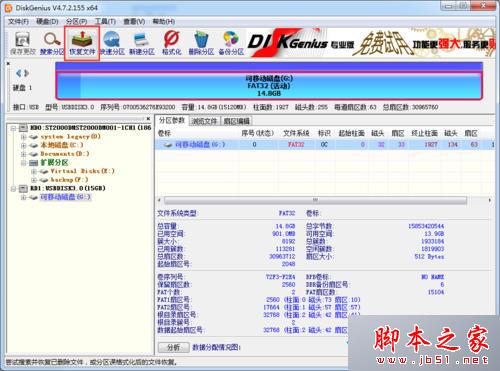Expand the system legacy partition node

coord(23,137)
